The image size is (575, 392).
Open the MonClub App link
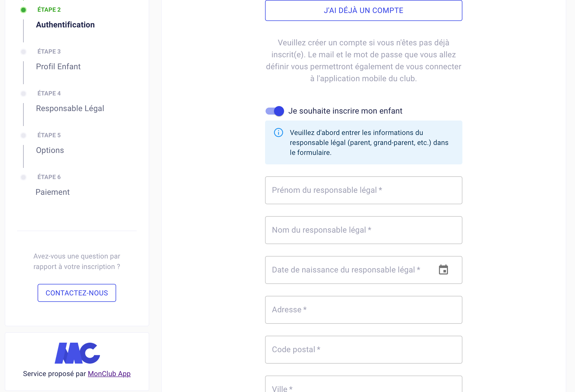coord(109,374)
